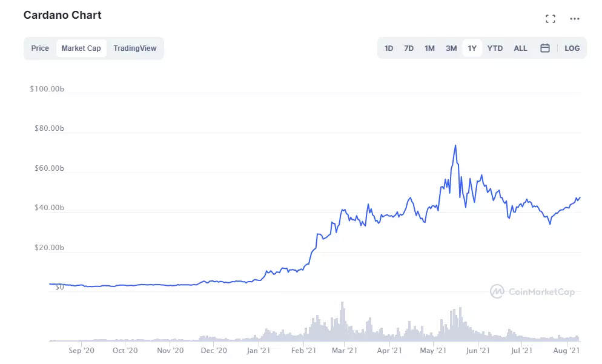Switch chart to 3M view
Image resolution: width=602 pixels, height=364 pixels.
click(451, 48)
